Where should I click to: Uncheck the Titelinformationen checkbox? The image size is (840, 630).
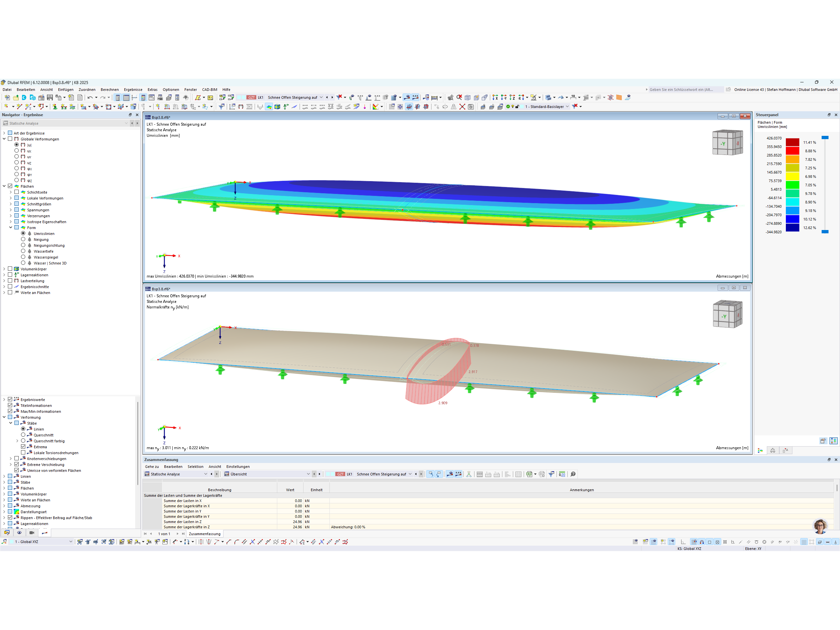point(10,405)
